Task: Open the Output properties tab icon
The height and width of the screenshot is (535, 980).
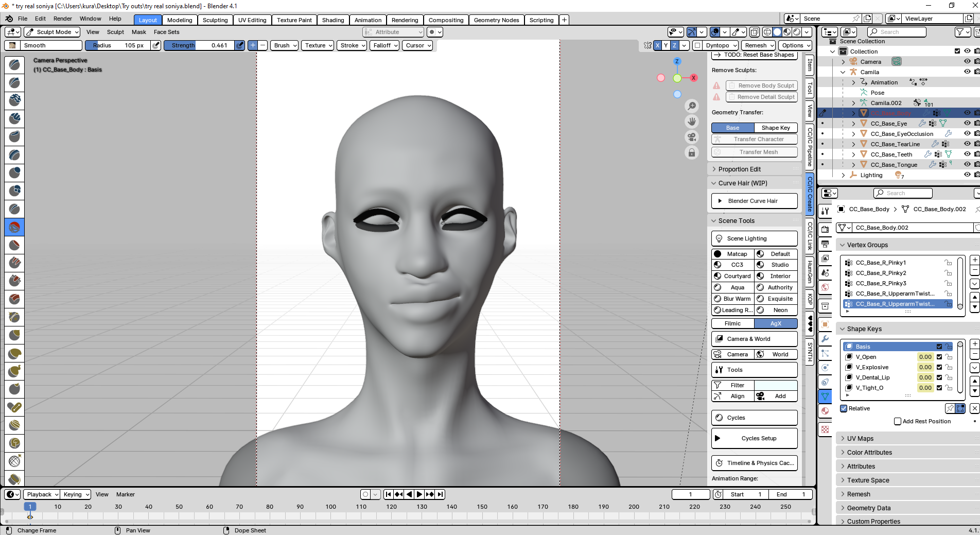Action: tap(825, 244)
